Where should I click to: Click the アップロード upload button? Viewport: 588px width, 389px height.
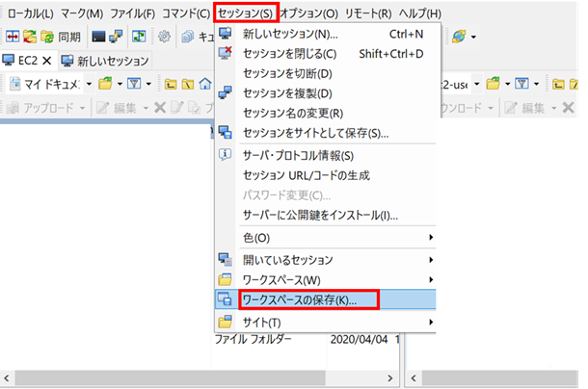coord(40,108)
